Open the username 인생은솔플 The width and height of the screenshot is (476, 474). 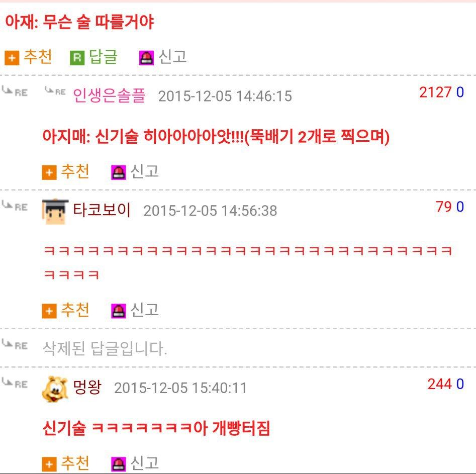[109, 95]
